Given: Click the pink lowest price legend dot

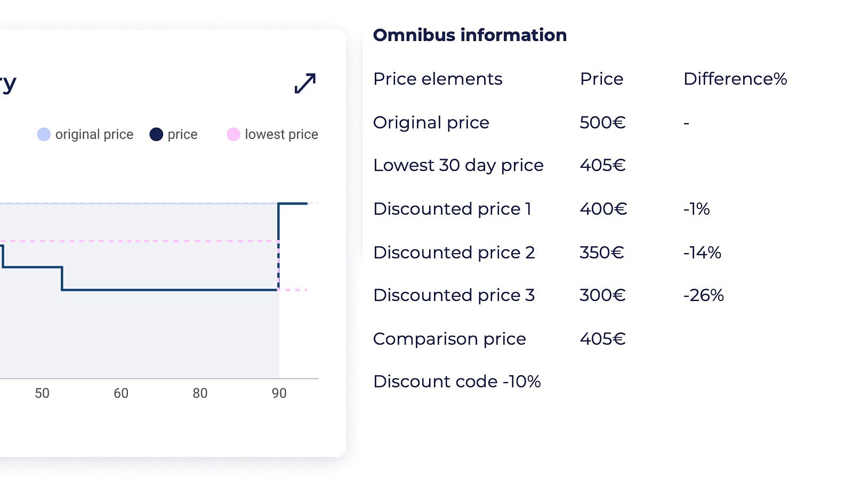Looking at the screenshot, I should (233, 134).
